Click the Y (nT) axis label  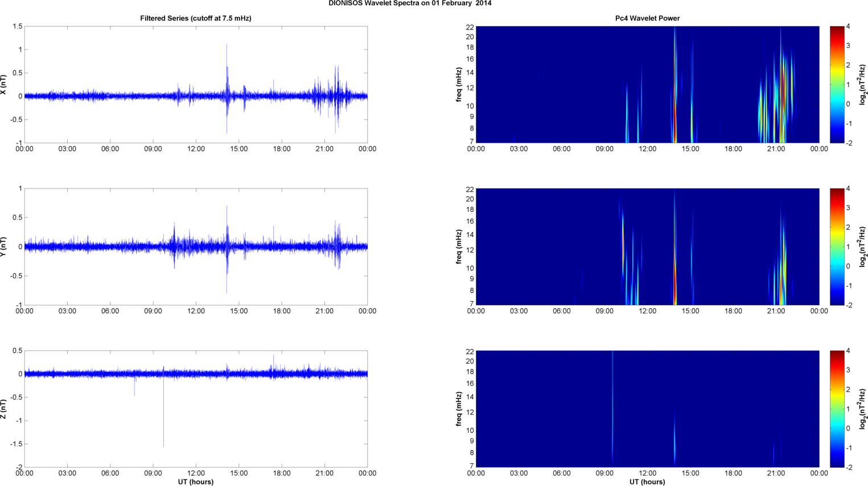pyautogui.click(x=3, y=246)
